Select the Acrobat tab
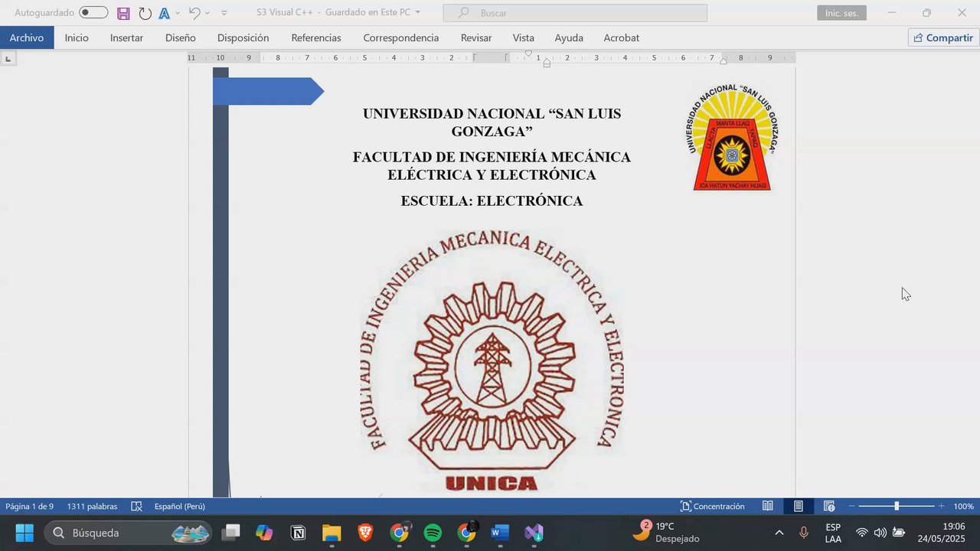Image resolution: width=980 pixels, height=551 pixels. click(x=621, y=37)
